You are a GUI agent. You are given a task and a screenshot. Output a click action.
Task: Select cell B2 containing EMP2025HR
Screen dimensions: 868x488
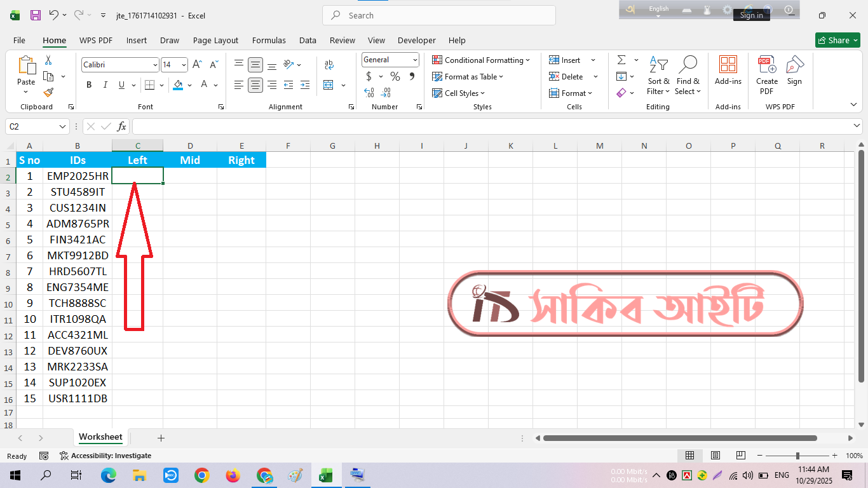78,176
